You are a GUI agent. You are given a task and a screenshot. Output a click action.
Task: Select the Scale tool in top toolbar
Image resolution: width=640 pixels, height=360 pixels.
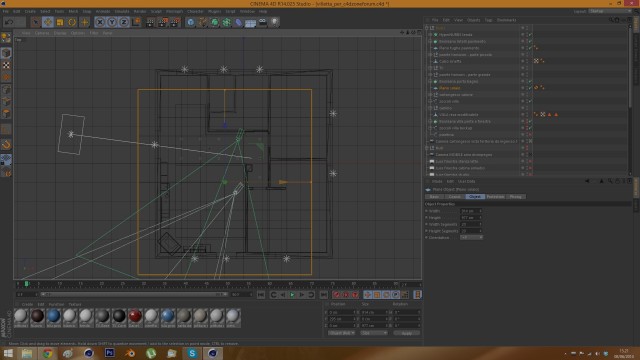tap(60, 22)
